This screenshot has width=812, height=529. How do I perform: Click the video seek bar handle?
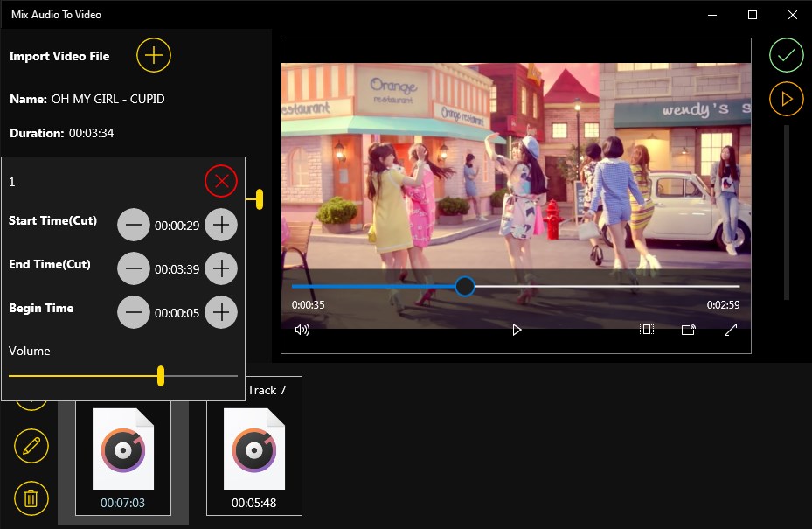[x=465, y=286]
